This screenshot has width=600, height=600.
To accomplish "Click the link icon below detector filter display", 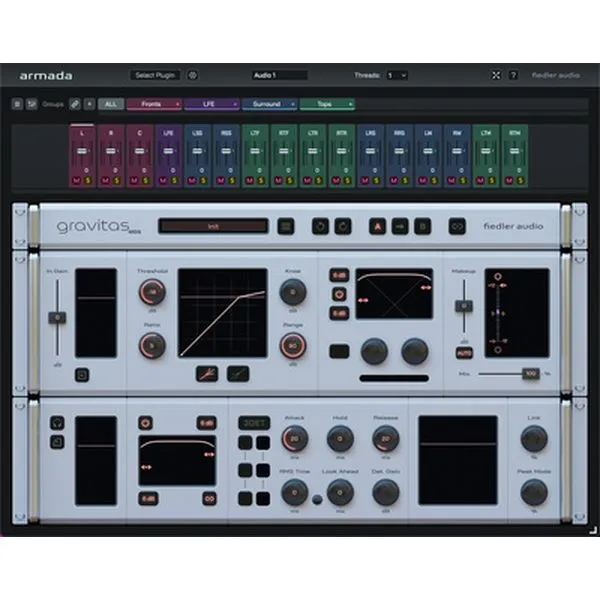I will coord(209,499).
